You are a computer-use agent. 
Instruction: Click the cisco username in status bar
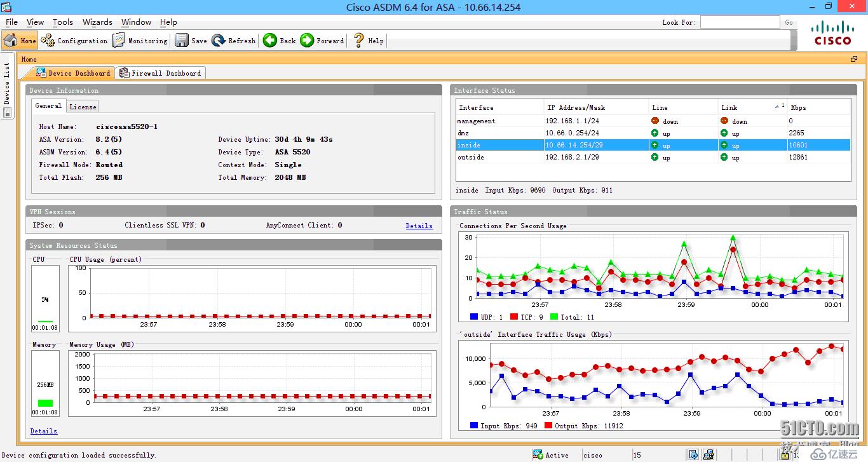coord(593,455)
